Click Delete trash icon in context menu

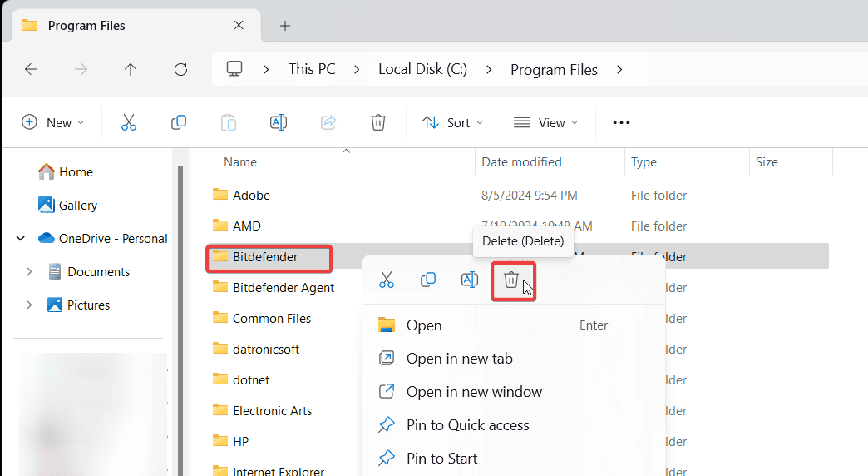tap(511, 280)
